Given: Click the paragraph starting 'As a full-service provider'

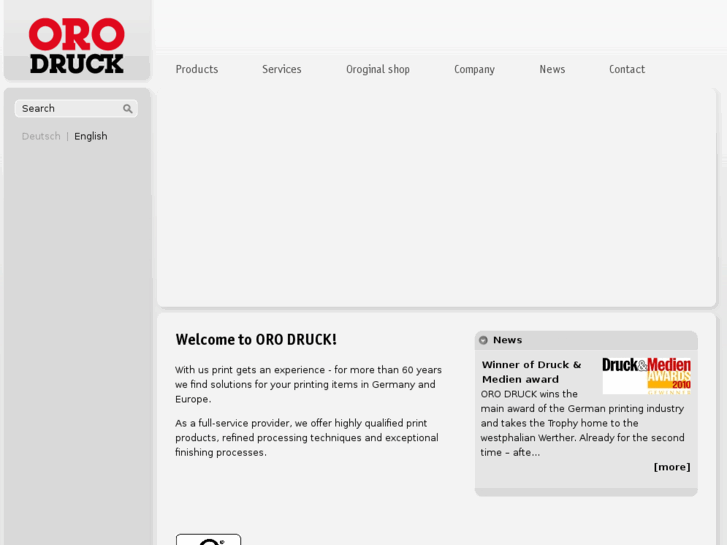Looking at the screenshot, I should click(x=306, y=438).
